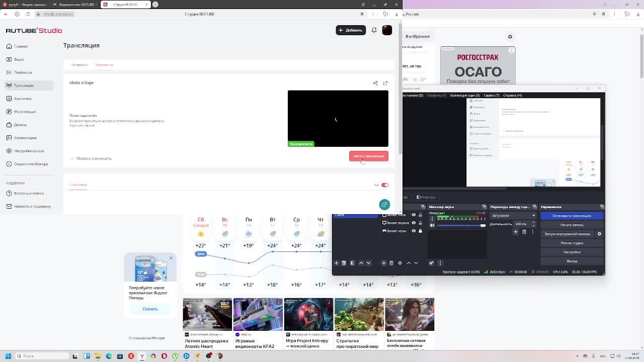The height and width of the screenshot is (362, 644).
Task: Click Скачать Yandex Weather app button
Action: point(150,309)
